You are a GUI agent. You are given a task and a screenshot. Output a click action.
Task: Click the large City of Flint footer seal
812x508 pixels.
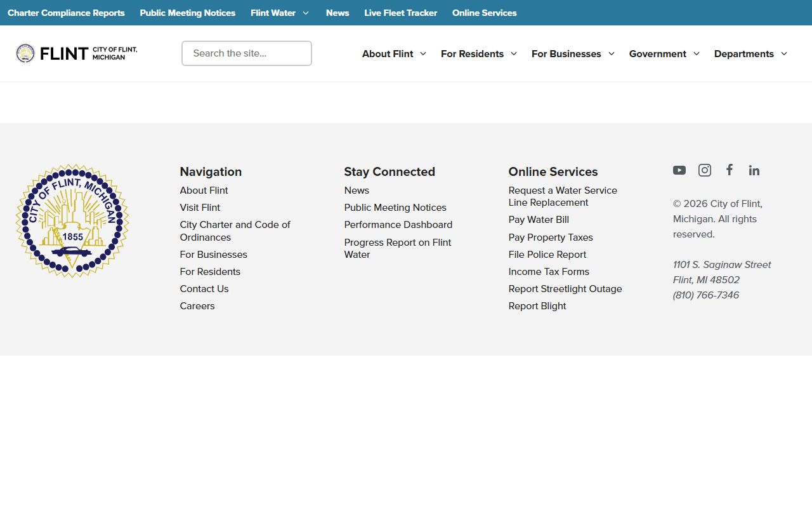[x=72, y=221]
